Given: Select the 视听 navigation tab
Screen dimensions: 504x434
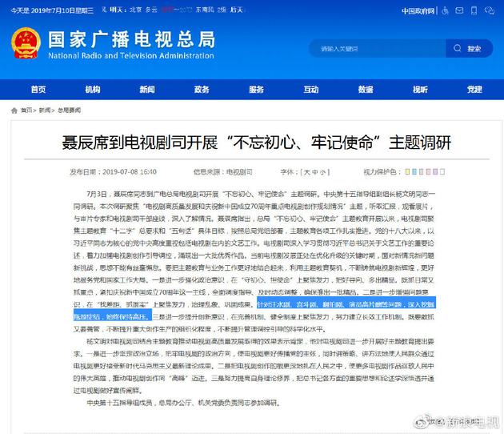Looking at the screenshot, I should pos(420,90).
